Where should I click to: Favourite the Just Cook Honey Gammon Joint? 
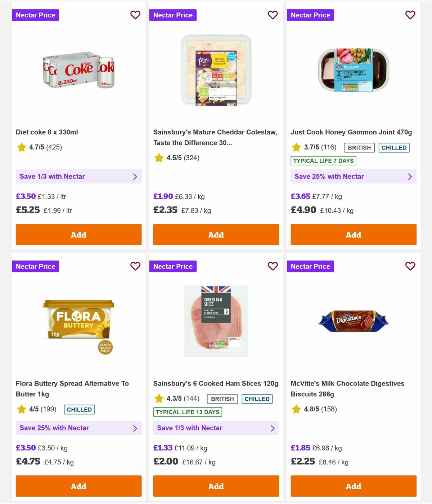pos(410,15)
